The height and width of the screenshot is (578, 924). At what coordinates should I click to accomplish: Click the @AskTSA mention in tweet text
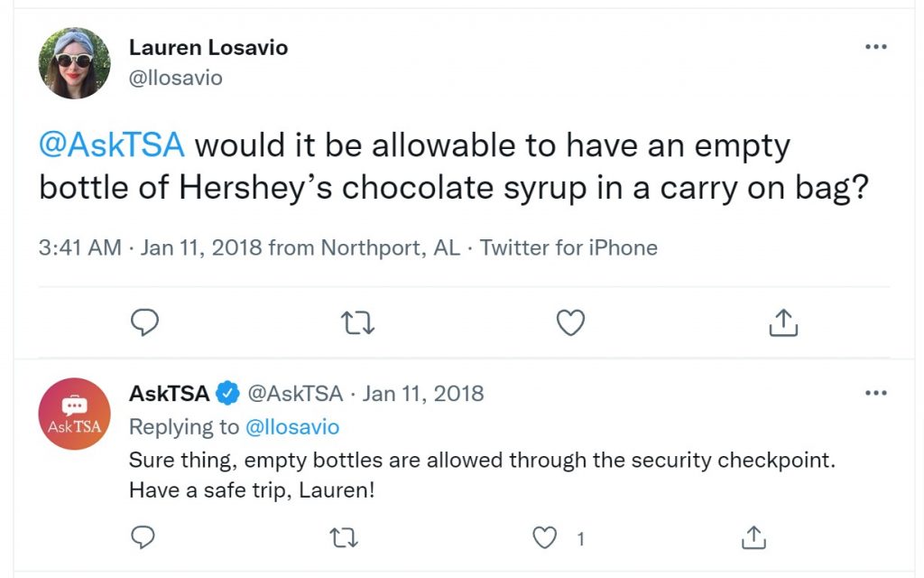pyautogui.click(x=112, y=145)
